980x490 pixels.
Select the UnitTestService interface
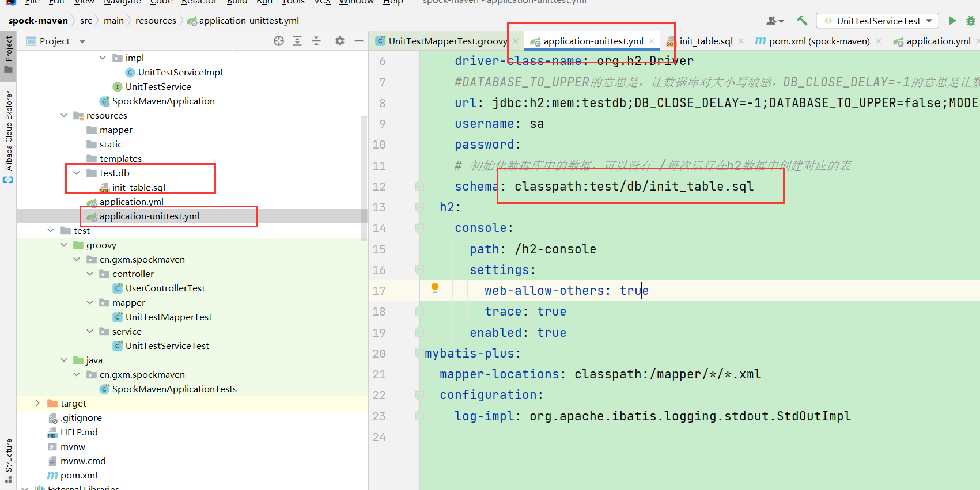tap(158, 86)
